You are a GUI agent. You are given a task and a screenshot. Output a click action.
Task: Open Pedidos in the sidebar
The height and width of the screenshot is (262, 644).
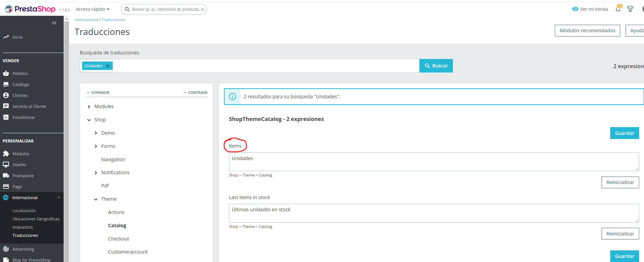coord(20,73)
